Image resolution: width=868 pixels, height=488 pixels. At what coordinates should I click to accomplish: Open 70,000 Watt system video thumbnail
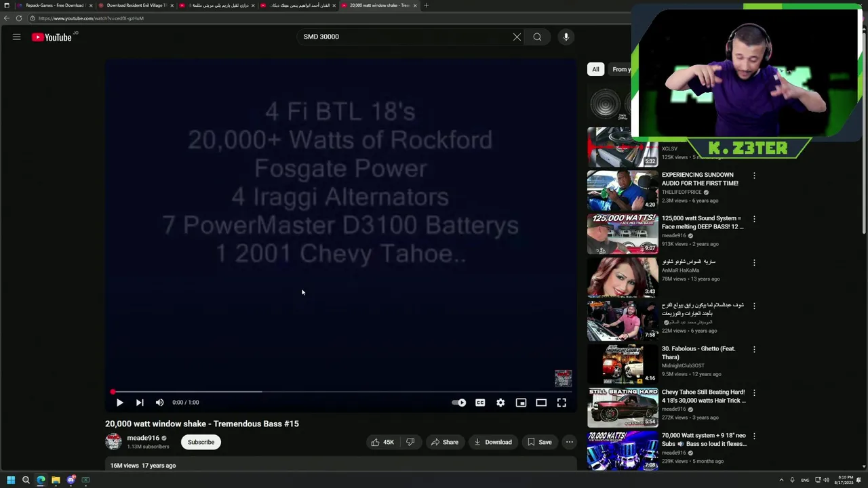(623, 451)
